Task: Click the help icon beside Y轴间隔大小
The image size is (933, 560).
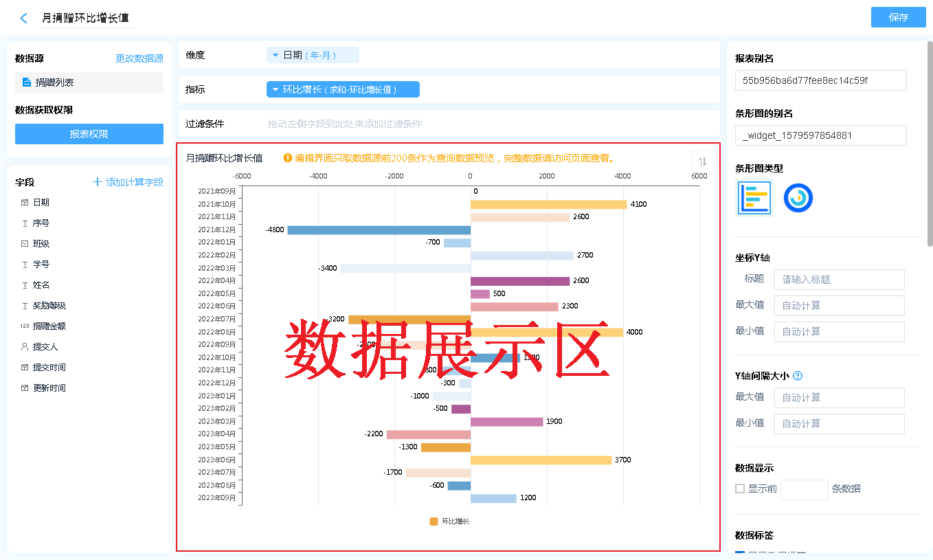Action: [x=798, y=376]
